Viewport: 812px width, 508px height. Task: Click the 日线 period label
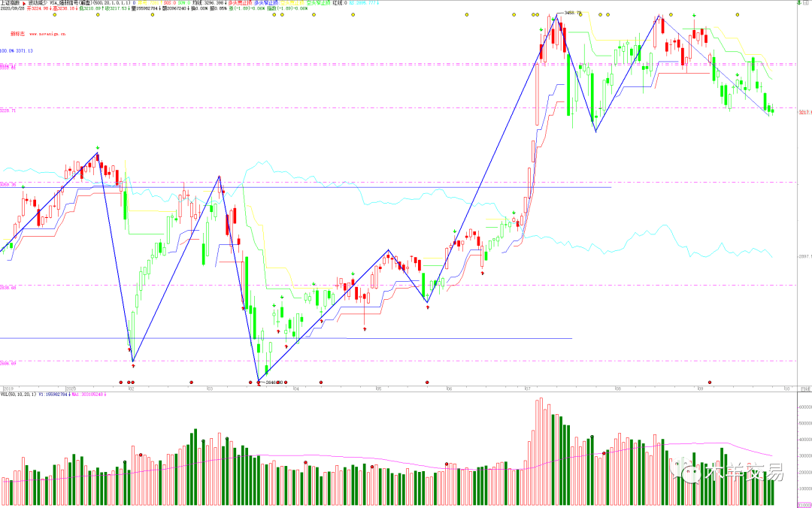tap(805, 389)
